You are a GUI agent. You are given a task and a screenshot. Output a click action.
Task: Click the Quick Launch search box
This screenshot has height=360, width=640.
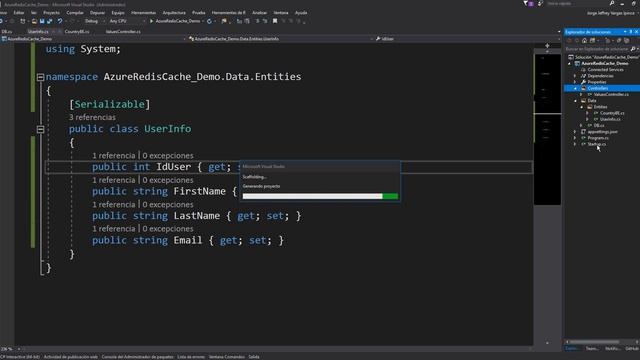pos(577,3)
